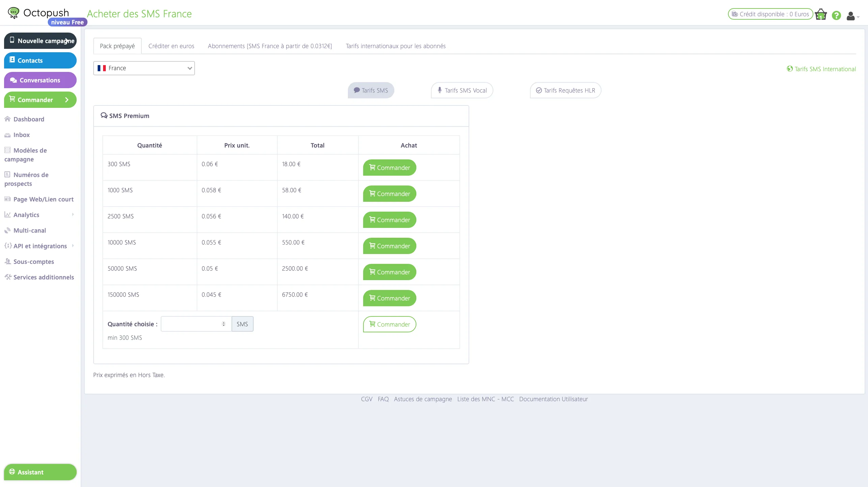
Task: Expand the Analytics submenu arrow
Action: [x=73, y=215]
